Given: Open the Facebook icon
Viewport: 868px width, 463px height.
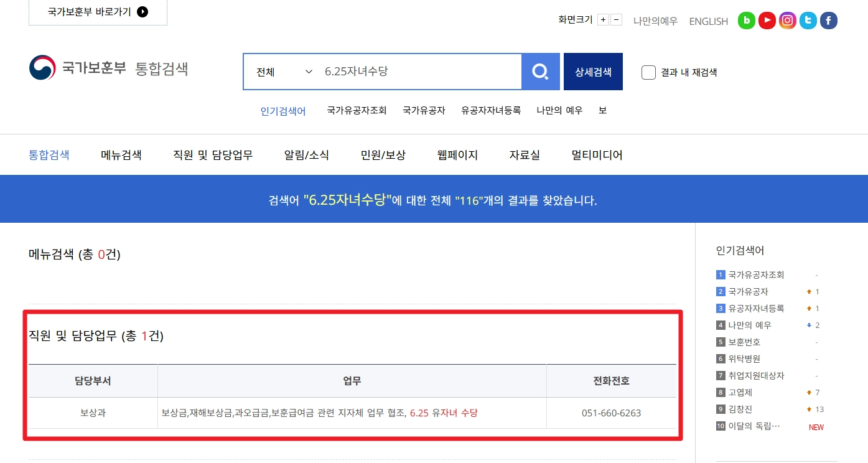Looking at the screenshot, I should [828, 20].
